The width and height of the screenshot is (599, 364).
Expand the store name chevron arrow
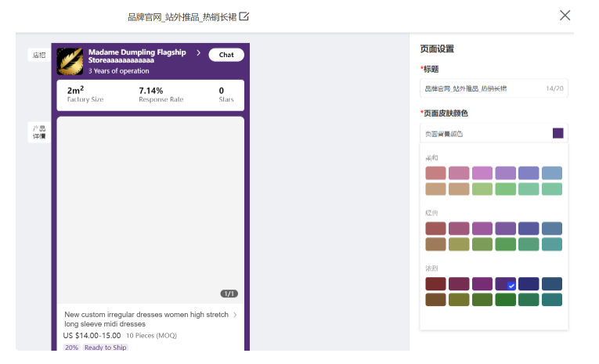coord(199,53)
